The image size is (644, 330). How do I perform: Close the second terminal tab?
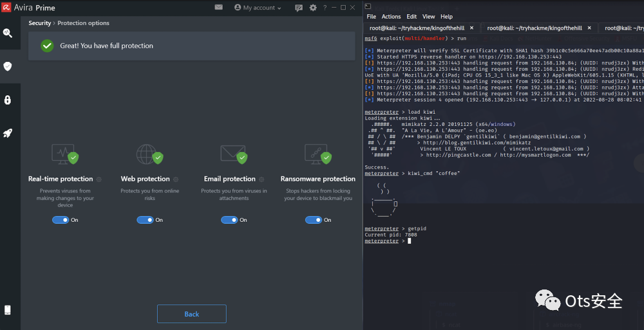[589, 28]
